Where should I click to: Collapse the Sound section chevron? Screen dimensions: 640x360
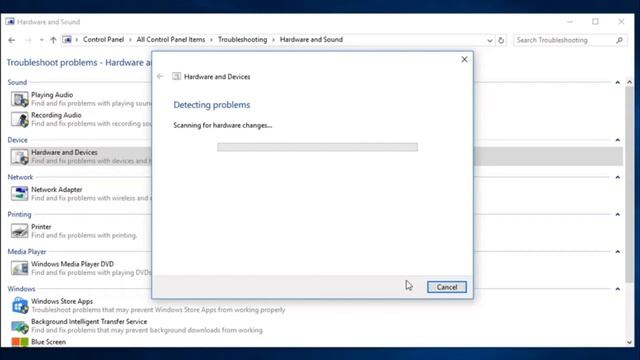tap(618, 82)
